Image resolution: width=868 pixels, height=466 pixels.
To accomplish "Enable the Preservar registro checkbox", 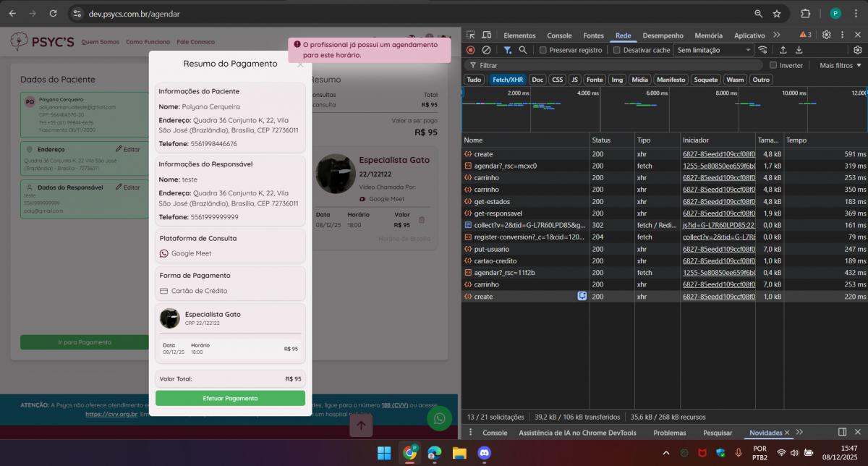I will (x=543, y=50).
